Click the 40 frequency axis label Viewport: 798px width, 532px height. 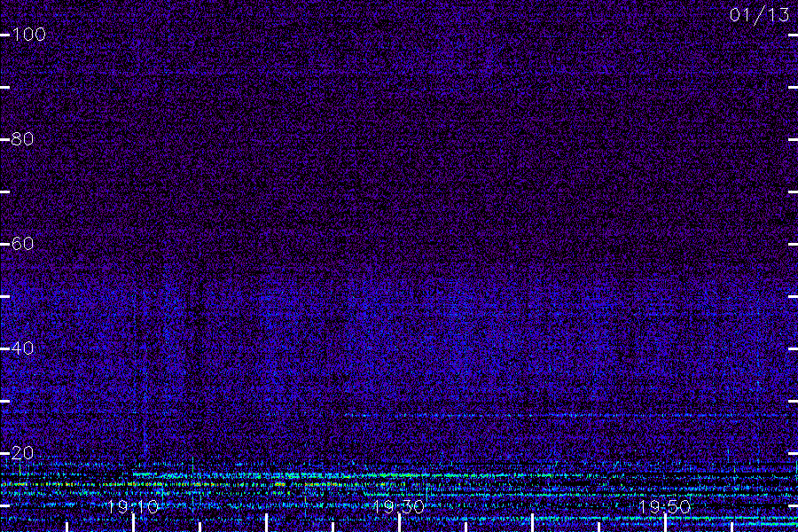(x=23, y=348)
